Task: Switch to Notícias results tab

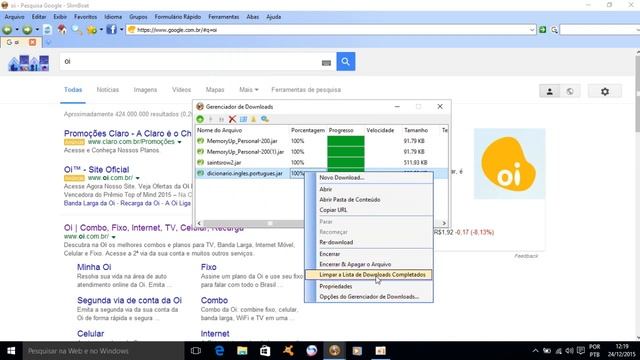Action: (x=108, y=90)
